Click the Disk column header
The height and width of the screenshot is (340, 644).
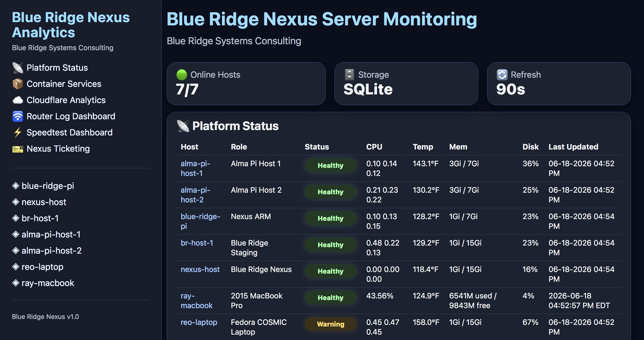click(x=530, y=147)
